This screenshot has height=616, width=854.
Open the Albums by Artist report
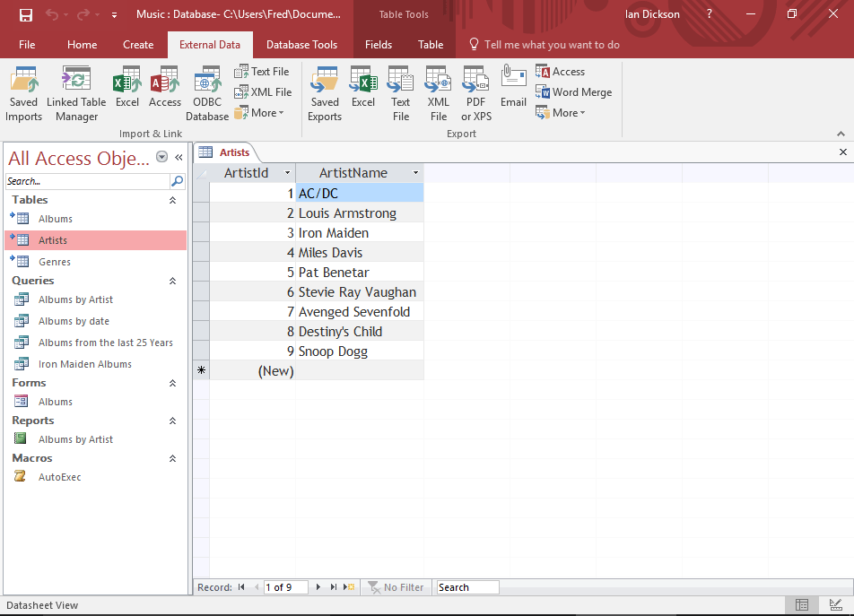pos(74,438)
